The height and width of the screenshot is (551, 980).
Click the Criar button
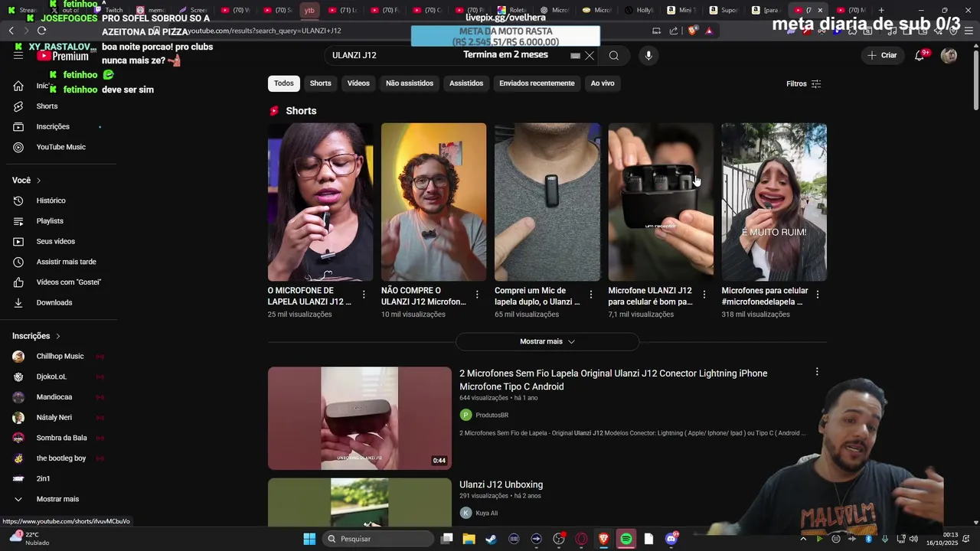coord(882,55)
